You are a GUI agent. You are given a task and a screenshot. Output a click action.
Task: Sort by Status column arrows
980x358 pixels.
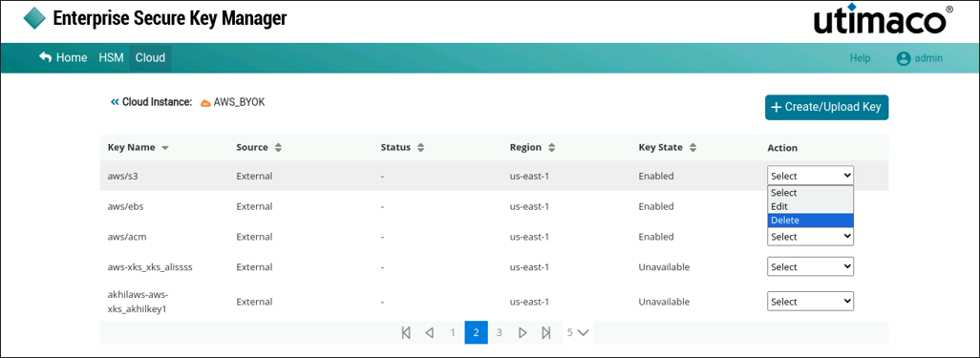click(420, 148)
